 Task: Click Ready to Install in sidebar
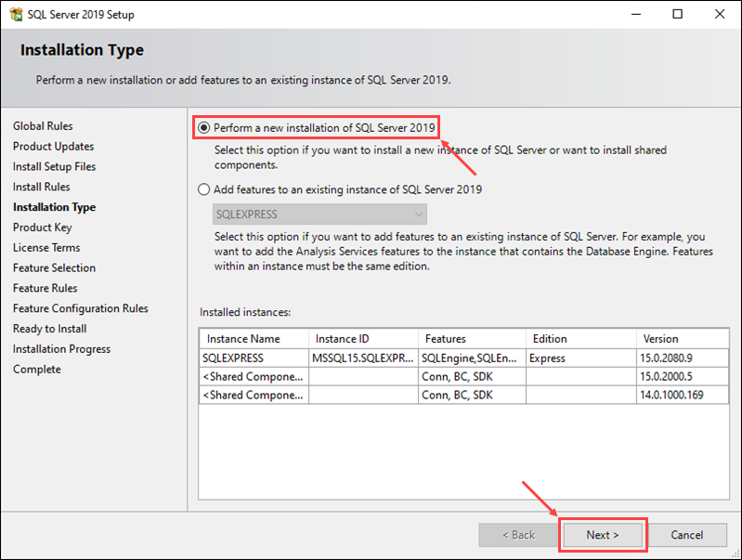[x=50, y=329]
